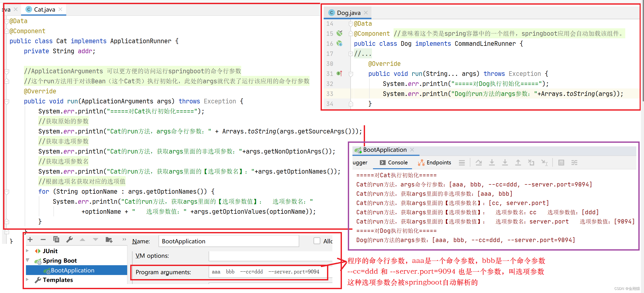
Task: Click the override gutter icon on line 31
Action: 339,74
